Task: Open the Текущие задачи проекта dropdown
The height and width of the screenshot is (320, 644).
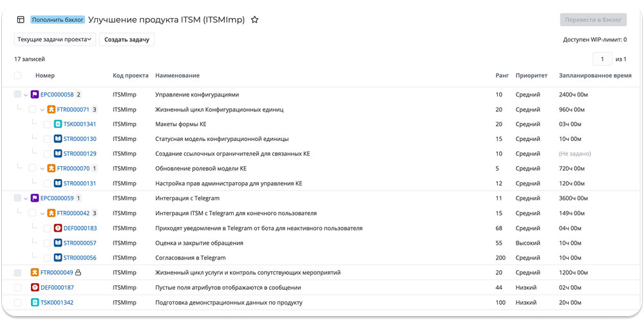Action: [x=55, y=40]
